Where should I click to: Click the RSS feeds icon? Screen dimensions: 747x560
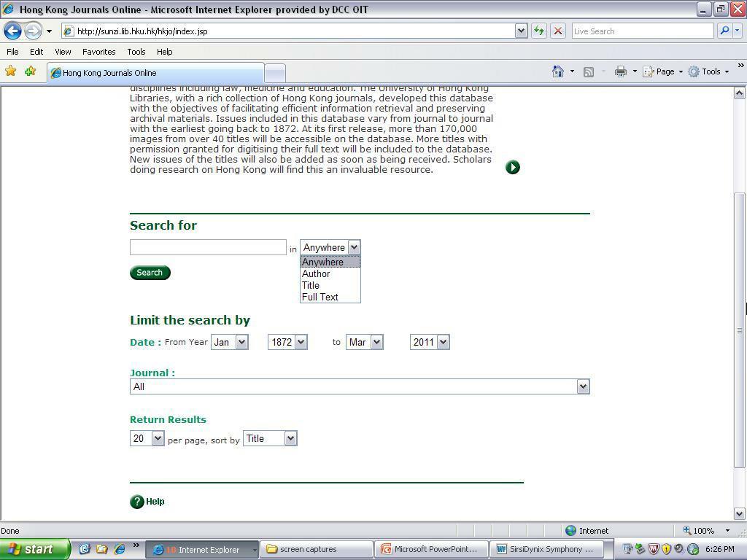pyautogui.click(x=589, y=71)
